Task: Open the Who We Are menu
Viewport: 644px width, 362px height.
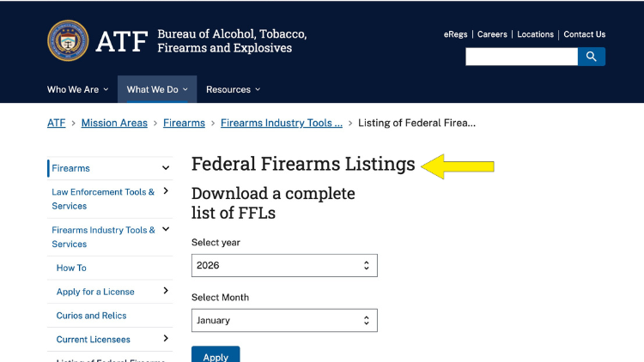Action: (x=77, y=89)
